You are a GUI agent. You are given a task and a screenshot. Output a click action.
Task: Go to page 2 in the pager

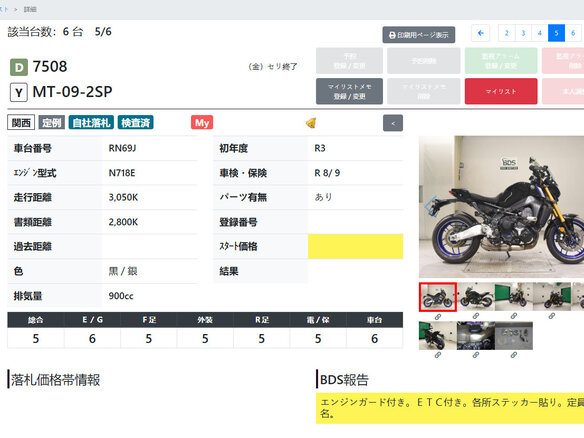coord(507,33)
